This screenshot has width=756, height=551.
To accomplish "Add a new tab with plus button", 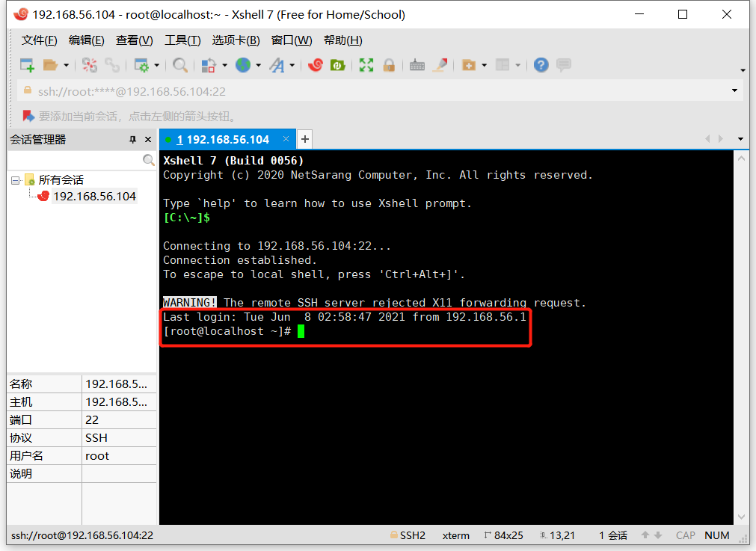I will pyautogui.click(x=304, y=139).
